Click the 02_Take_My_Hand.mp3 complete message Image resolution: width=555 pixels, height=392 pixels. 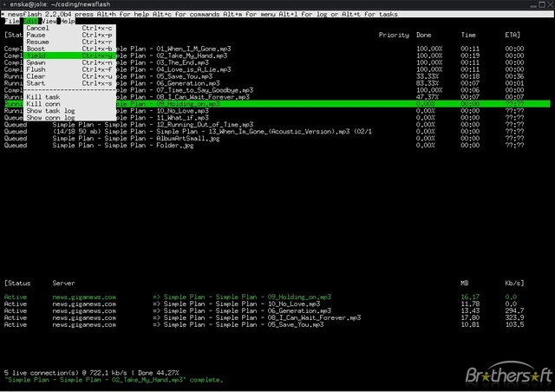[114, 380]
